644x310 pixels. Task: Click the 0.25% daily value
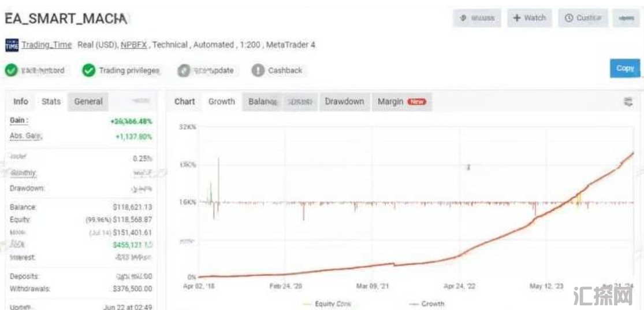[x=143, y=158]
